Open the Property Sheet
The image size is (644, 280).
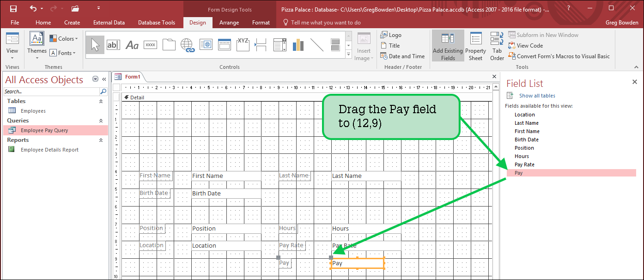tap(475, 46)
